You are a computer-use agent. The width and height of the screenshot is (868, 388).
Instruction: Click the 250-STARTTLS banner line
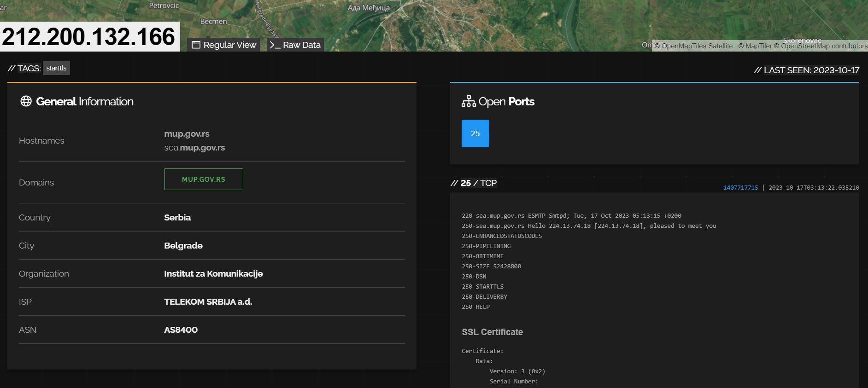[x=482, y=286]
